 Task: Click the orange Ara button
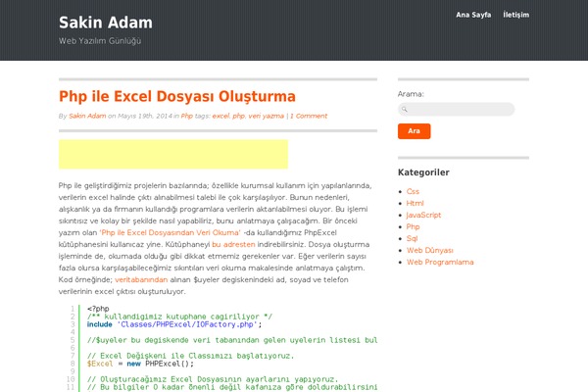(414, 131)
